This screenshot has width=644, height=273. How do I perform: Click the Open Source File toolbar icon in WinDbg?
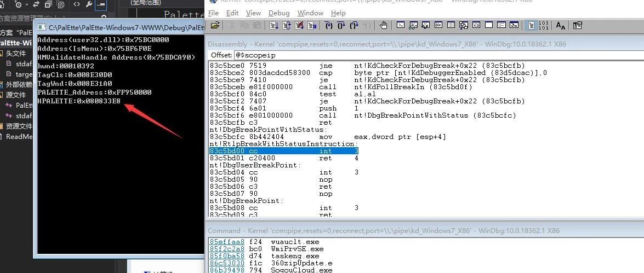pyautogui.click(x=215, y=25)
